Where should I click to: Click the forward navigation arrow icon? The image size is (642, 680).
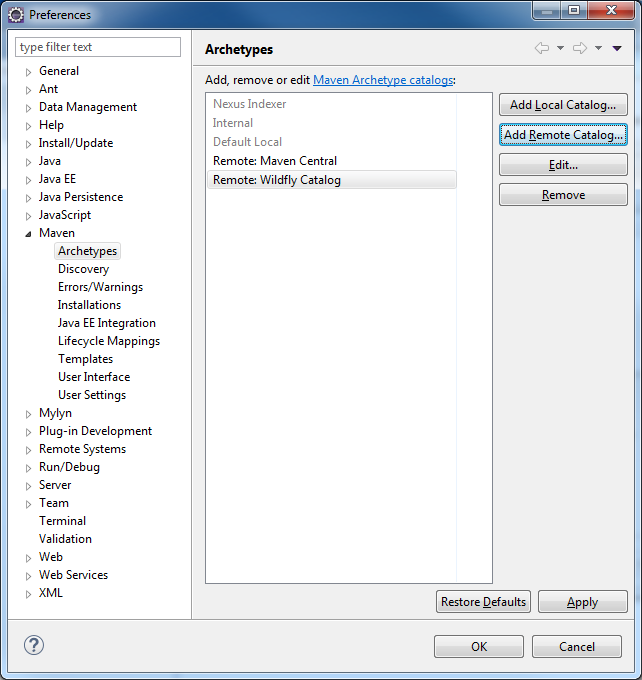(579, 48)
